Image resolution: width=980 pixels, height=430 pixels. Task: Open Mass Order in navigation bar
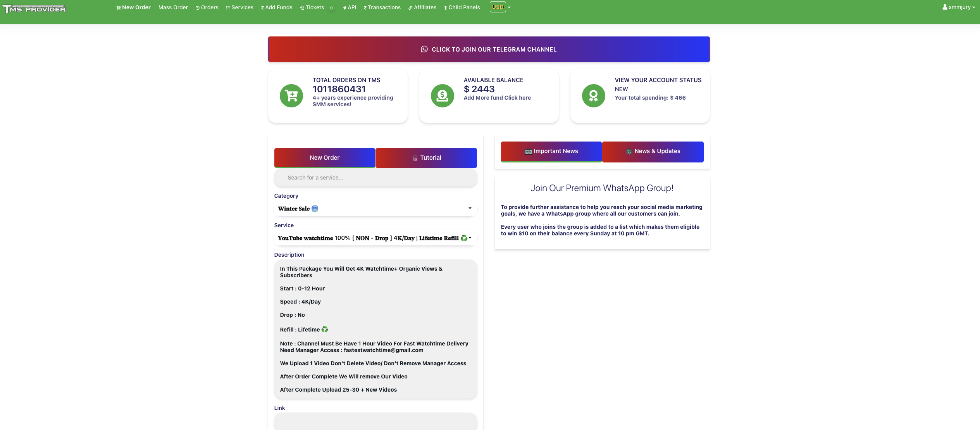(173, 7)
